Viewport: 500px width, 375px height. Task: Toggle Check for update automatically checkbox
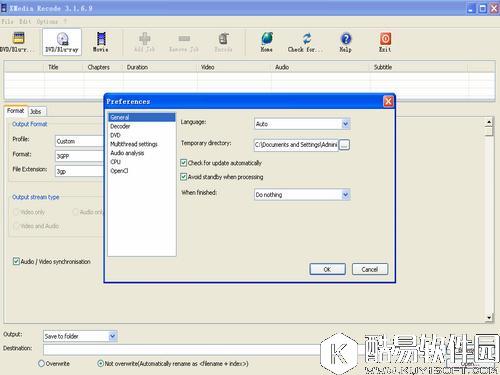tap(183, 163)
